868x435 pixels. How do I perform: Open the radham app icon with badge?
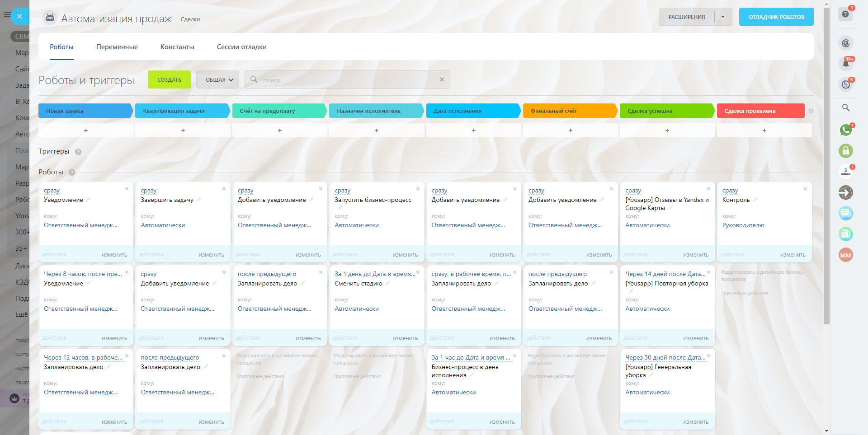pyautogui.click(x=846, y=172)
